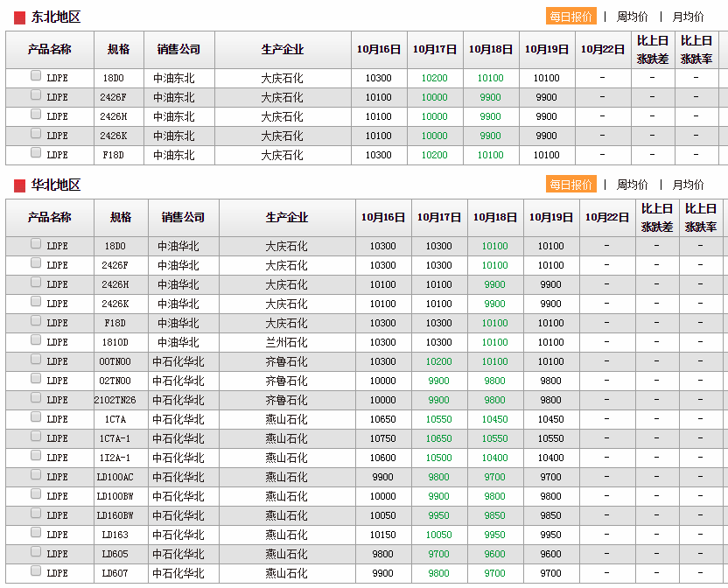This screenshot has width=728, height=588.
Task: Click 兰州石化 producer cell
Action: click(x=286, y=343)
